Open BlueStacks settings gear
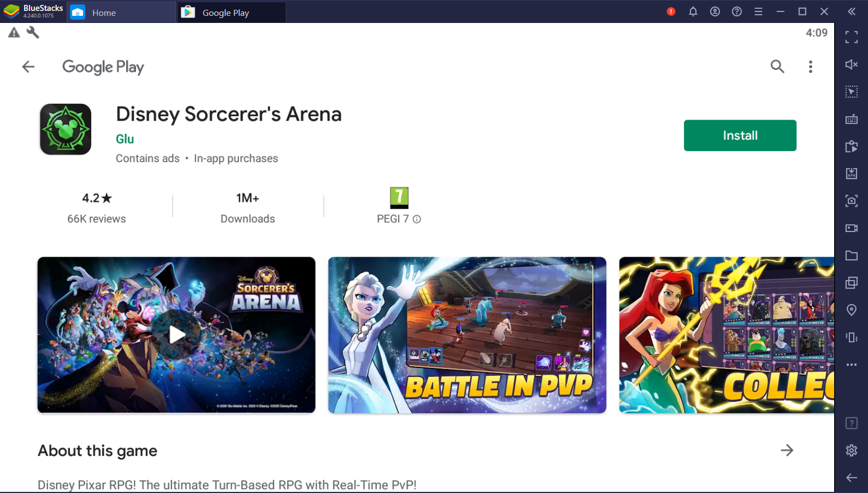Image resolution: width=868 pixels, height=493 pixels. tap(852, 450)
